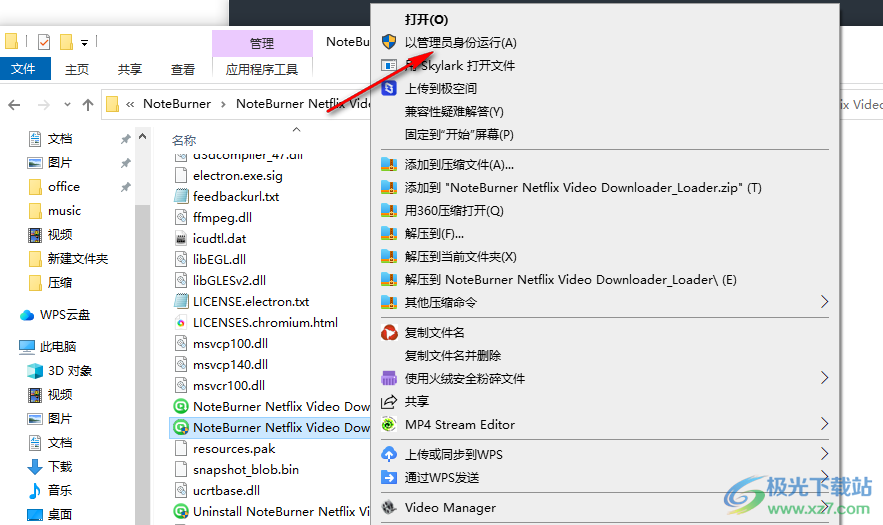Viewport: 883px width, 525px height.
Task: Select the music folder in sidebar
Action: tap(64, 211)
